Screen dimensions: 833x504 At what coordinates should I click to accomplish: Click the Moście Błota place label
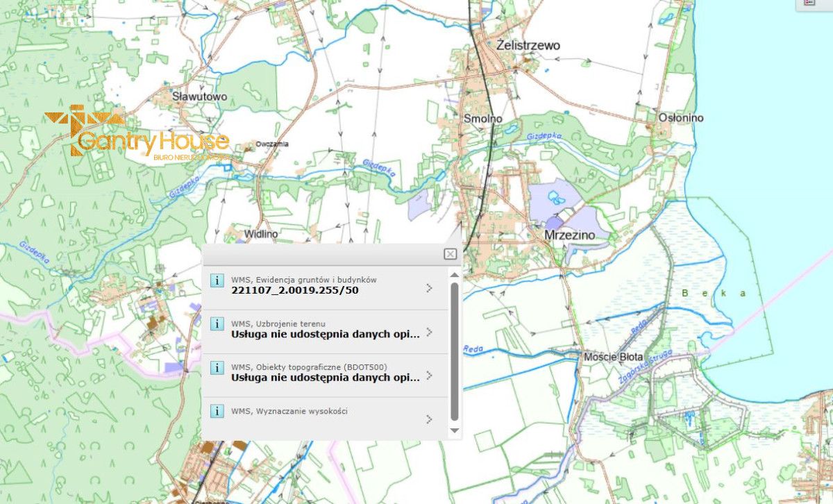click(612, 355)
